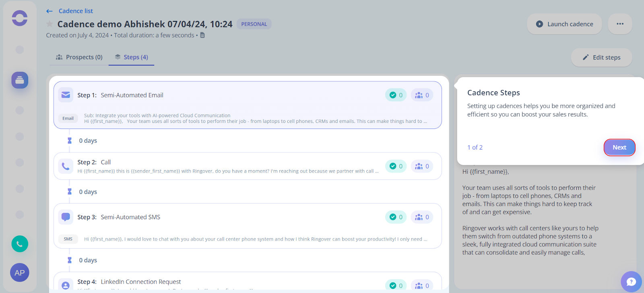
Task: Switch to the Prospects (0) tab
Action: tap(79, 57)
